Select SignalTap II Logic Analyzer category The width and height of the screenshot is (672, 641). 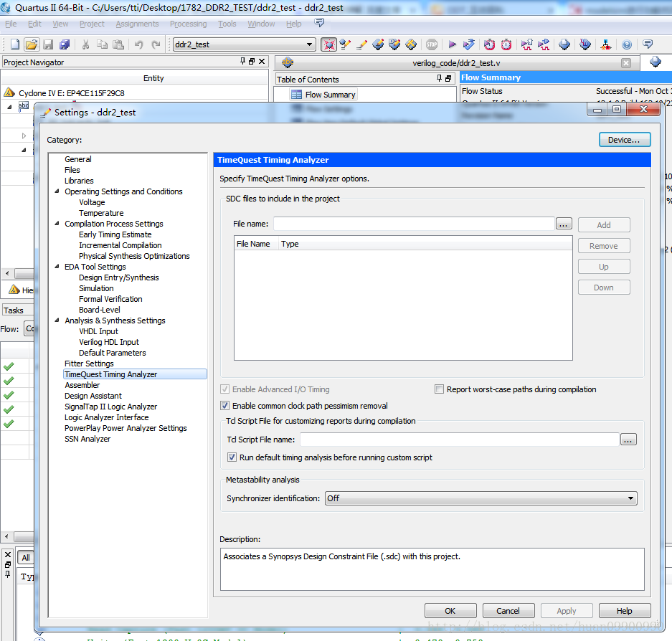pos(110,407)
